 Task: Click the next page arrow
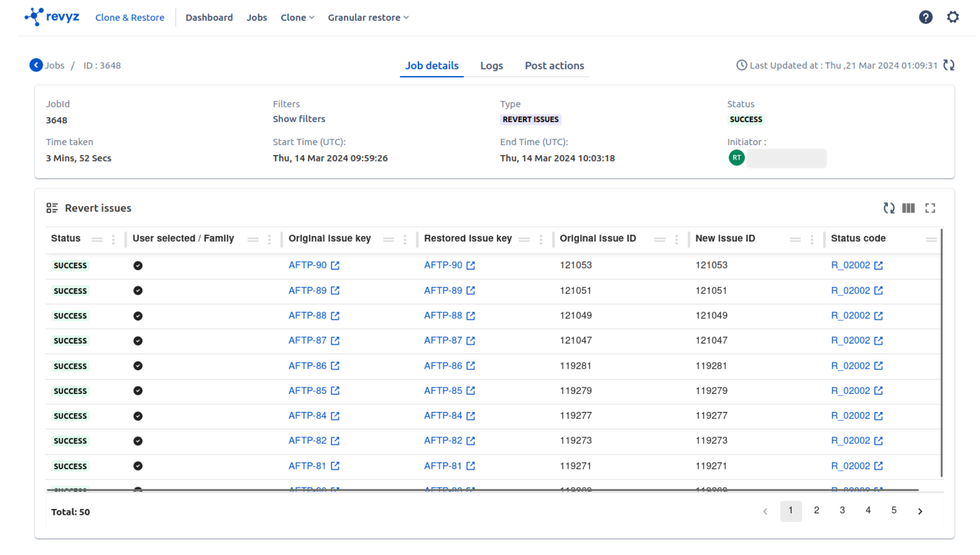coord(920,512)
